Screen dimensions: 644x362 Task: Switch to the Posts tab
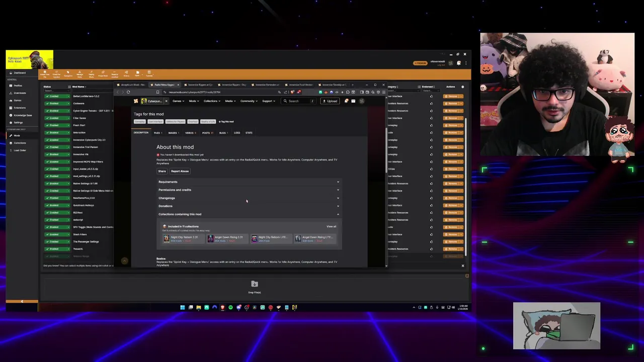click(207, 133)
